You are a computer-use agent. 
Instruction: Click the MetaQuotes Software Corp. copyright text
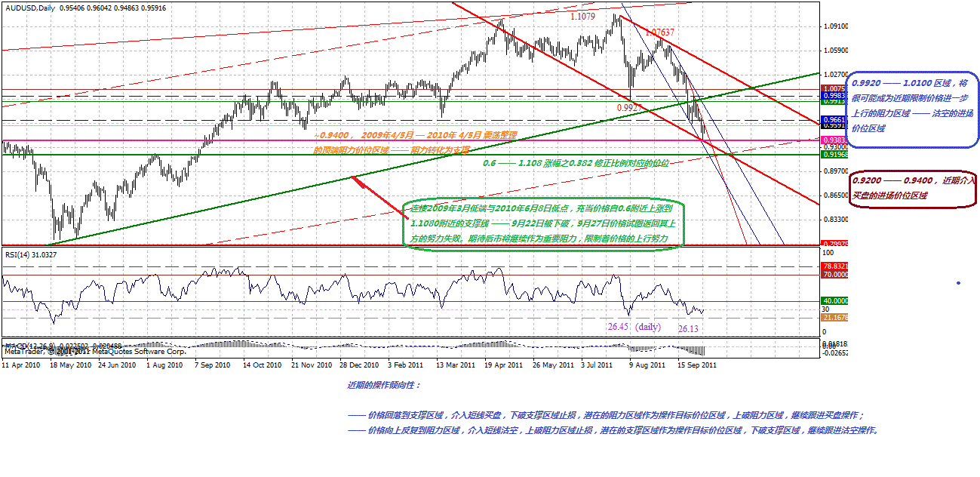pos(95,351)
